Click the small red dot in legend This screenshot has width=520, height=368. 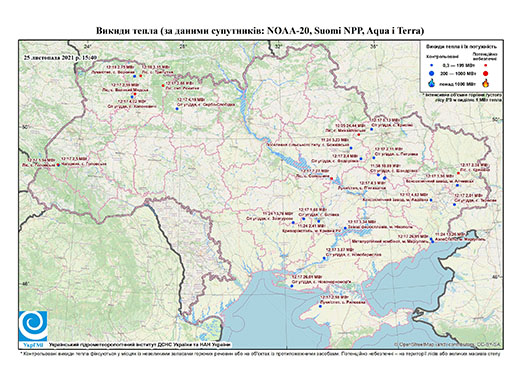click(485, 65)
